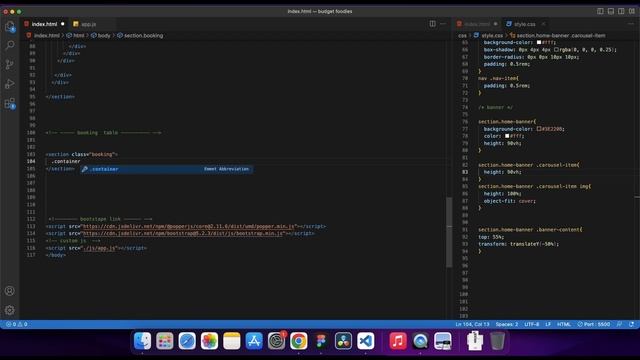The image size is (640, 360).
Task: Change encoding via UTF-8 status item
Action: tap(531, 324)
